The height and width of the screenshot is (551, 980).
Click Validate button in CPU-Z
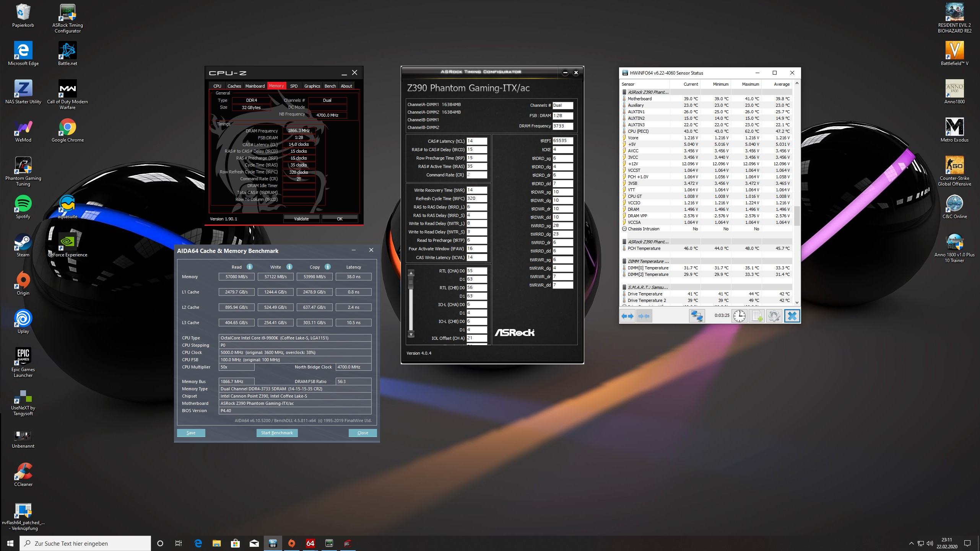click(x=301, y=219)
